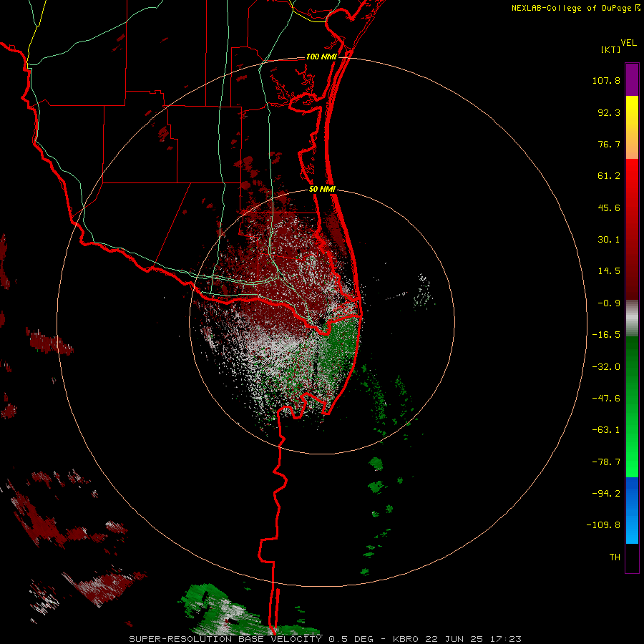Click the 100 NMI range ring label

tap(321, 57)
